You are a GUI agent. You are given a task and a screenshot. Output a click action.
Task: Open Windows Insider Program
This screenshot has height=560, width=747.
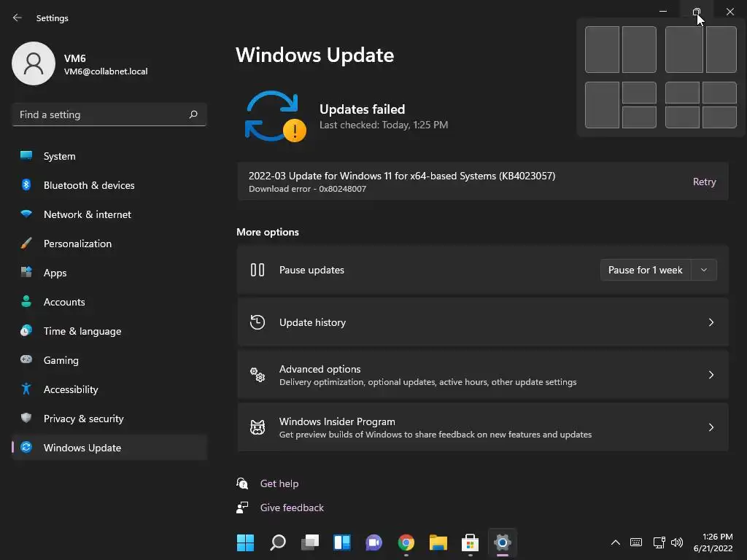(483, 427)
